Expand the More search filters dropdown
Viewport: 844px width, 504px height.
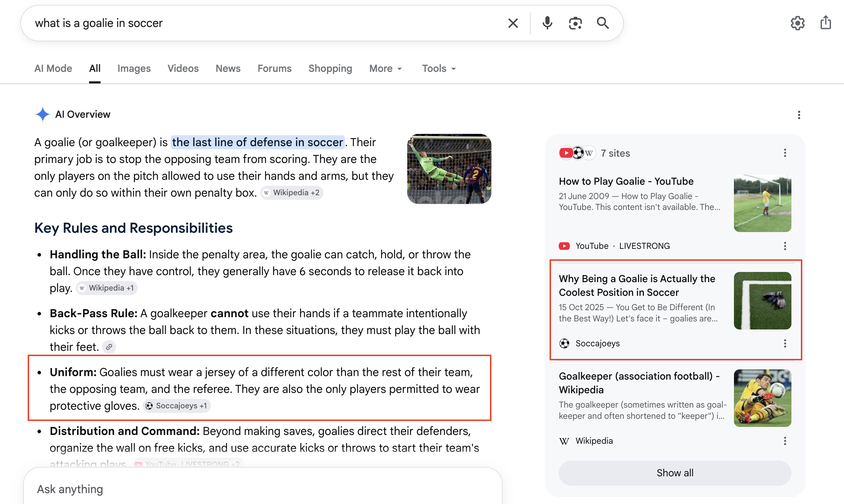[x=386, y=69]
